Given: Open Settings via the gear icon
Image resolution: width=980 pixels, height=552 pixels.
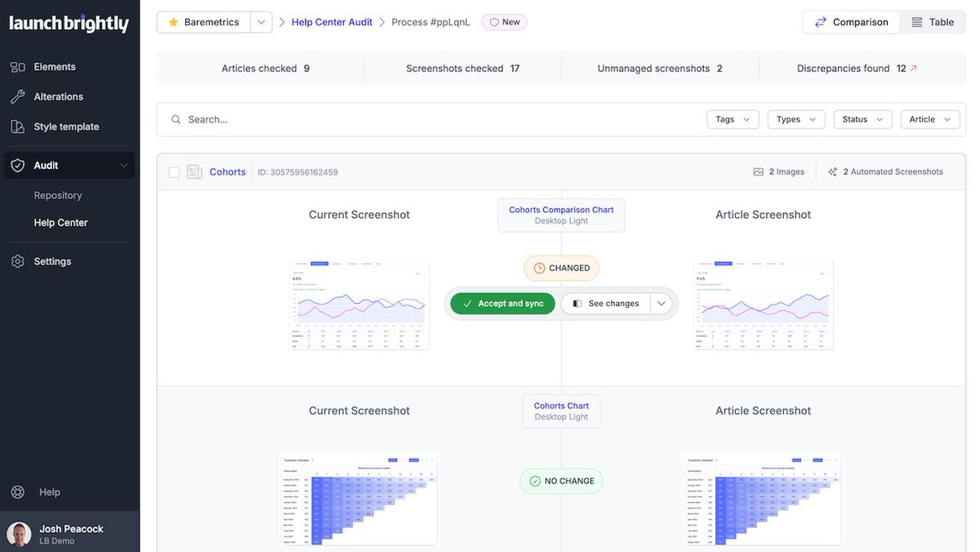Looking at the screenshot, I should coord(17,261).
